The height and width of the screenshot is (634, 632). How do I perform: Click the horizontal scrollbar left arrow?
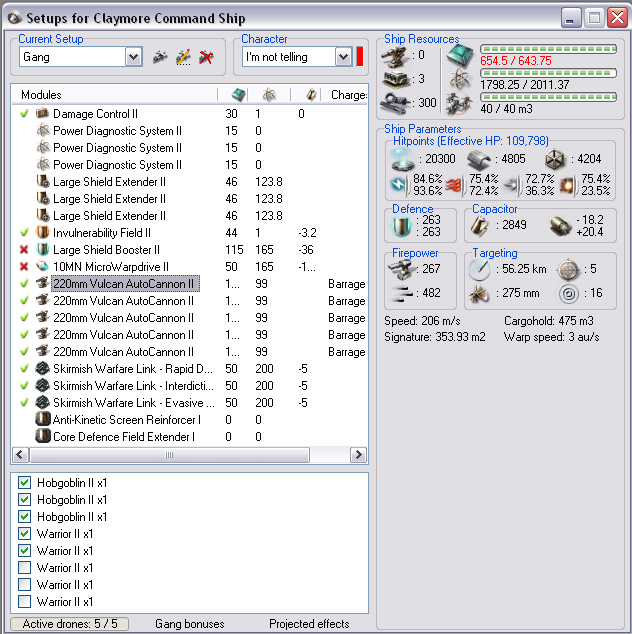[x=20, y=455]
